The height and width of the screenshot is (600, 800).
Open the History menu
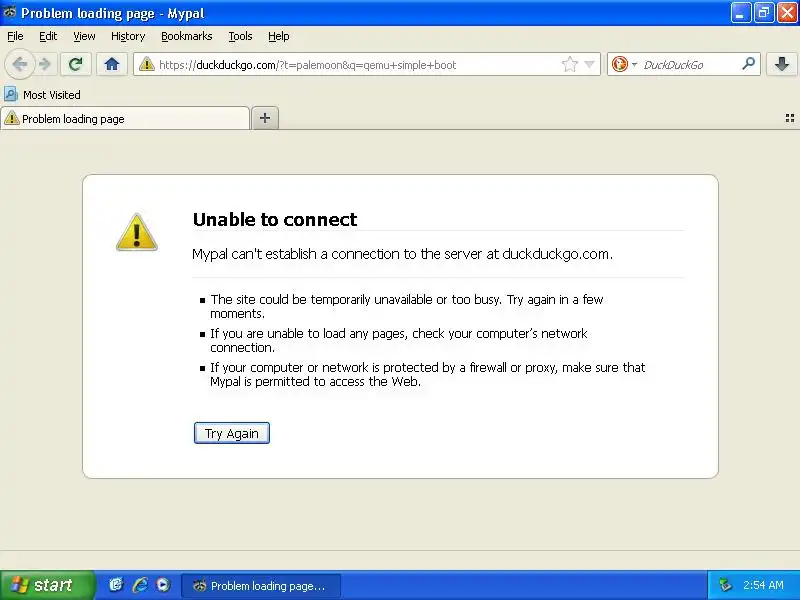128,36
